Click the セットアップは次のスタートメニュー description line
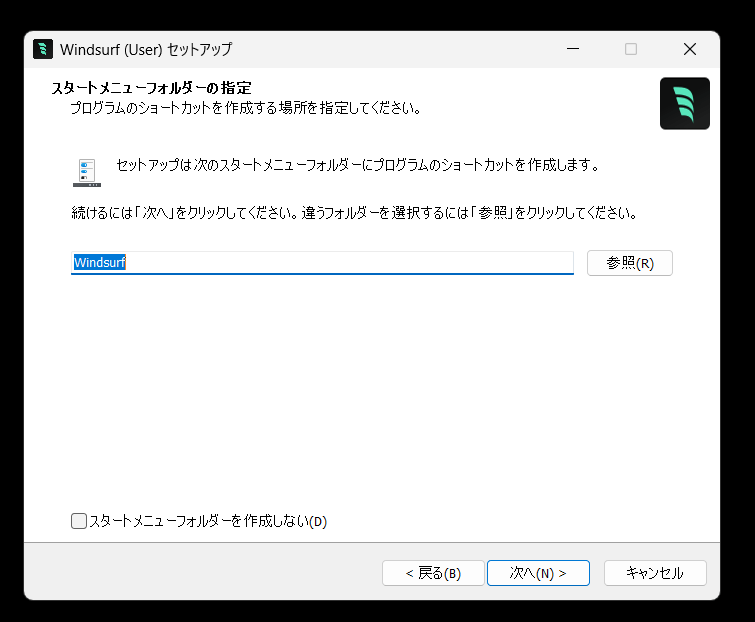755x622 pixels. click(x=358, y=165)
